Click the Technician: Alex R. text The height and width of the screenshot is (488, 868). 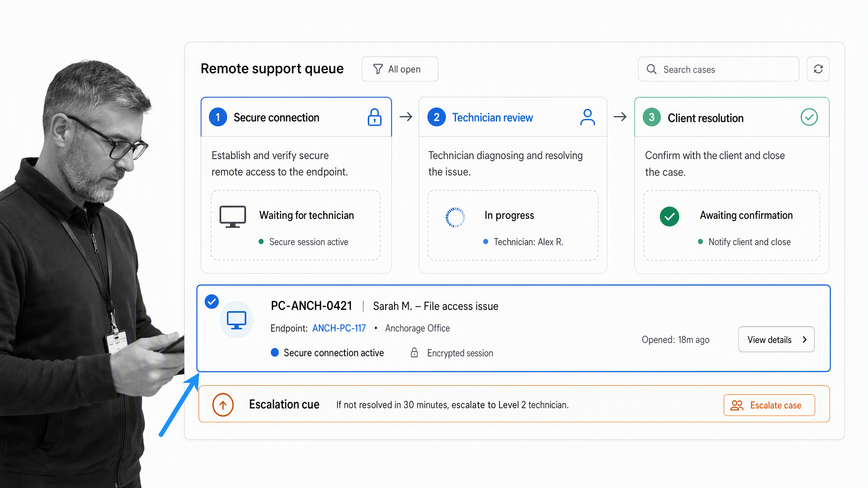pyautogui.click(x=529, y=242)
